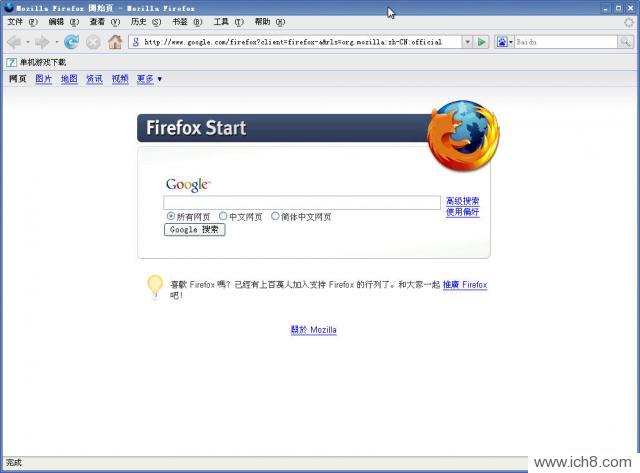This screenshot has width=640, height=473.
Task: Open the search engine selector dropdown
Action: 511,42
